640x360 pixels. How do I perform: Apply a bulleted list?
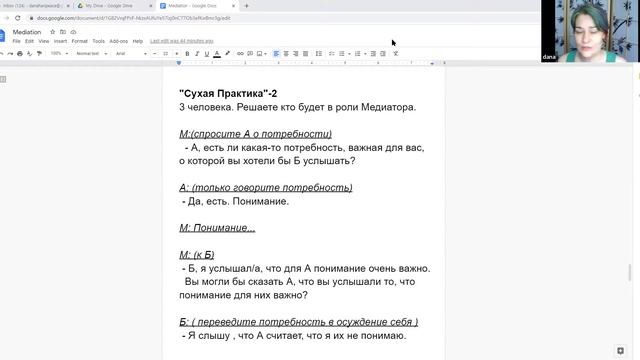tap(342, 53)
